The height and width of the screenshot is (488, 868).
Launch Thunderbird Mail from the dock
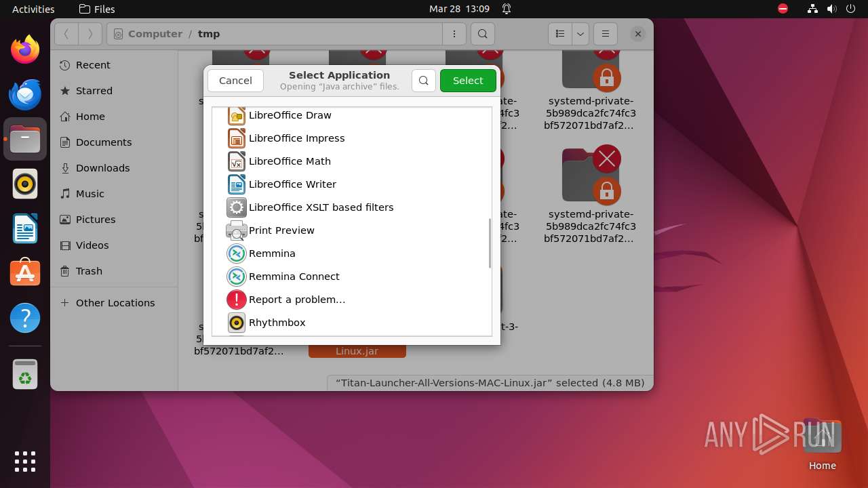point(25,94)
